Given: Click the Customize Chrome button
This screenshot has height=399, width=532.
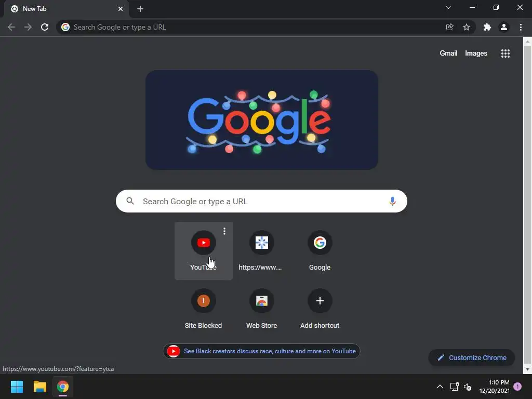Looking at the screenshot, I should [472, 357].
